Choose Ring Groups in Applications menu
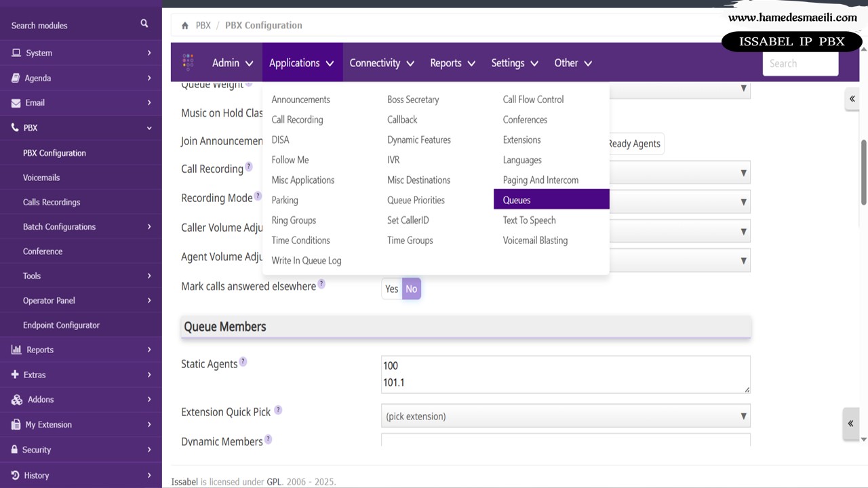 click(x=294, y=220)
